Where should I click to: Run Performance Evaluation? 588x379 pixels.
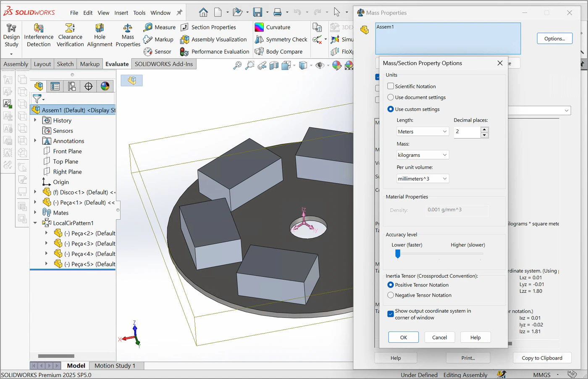click(x=215, y=52)
